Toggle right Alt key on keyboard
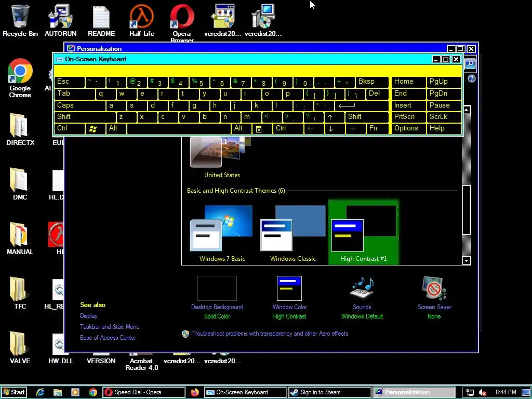Image resolution: width=532 pixels, height=399 pixels. point(241,129)
